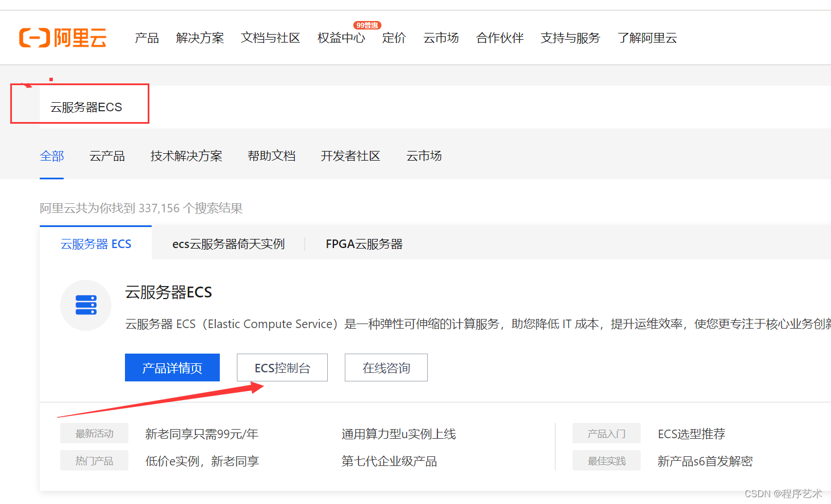Open the 定价 menu
This screenshot has width=831, height=504.
(394, 38)
